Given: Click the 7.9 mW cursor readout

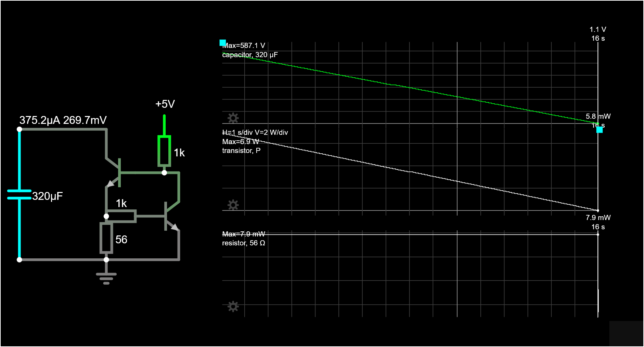Looking at the screenshot, I should coord(598,218).
